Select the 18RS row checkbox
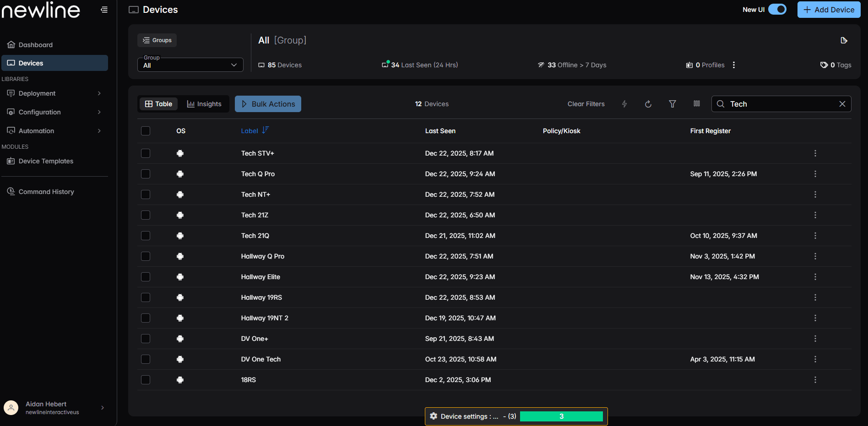This screenshot has width=868, height=426. coord(146,380)
